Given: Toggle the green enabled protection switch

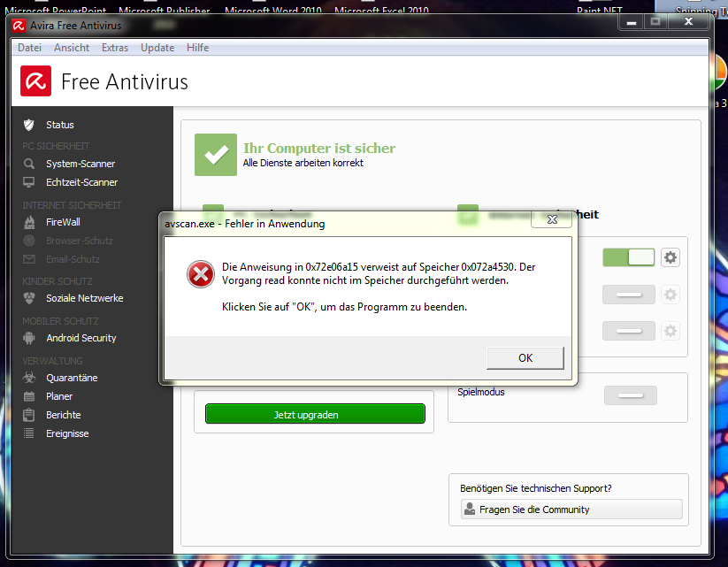Looking at the screenshot, I should (x=629, y=257).
